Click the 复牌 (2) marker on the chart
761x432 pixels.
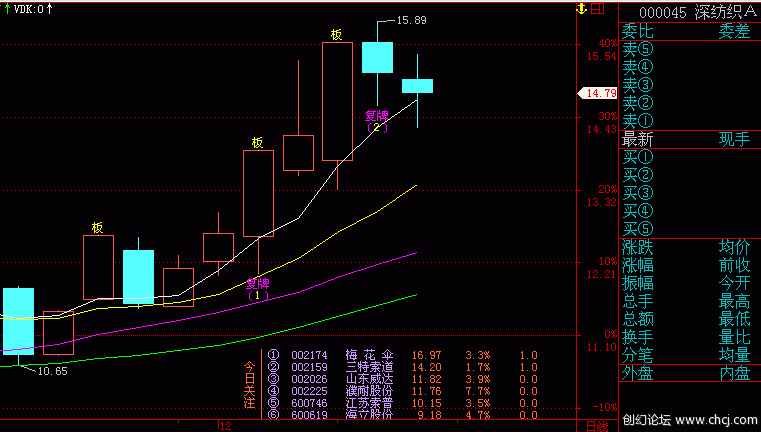pyautogui.click(x=377, y=121)
